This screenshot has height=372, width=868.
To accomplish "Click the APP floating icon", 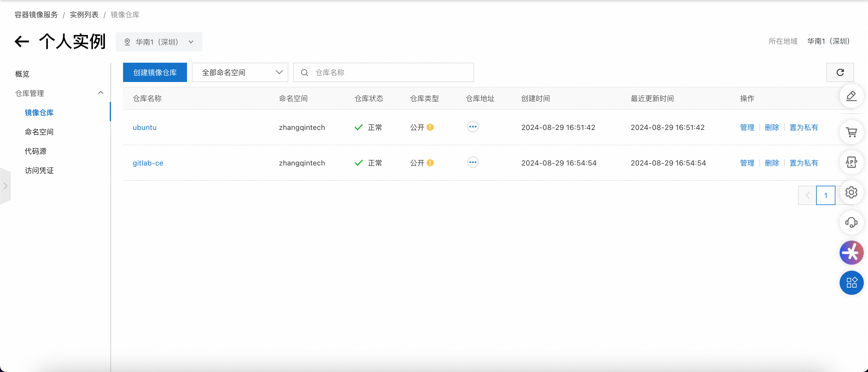I will tap(851, 162).
